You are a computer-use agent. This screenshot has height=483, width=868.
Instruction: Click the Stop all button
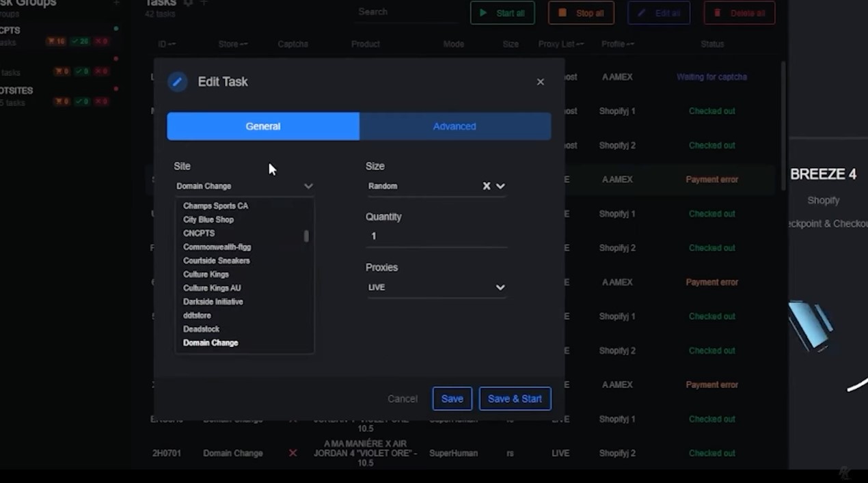[x=581, y=13]
